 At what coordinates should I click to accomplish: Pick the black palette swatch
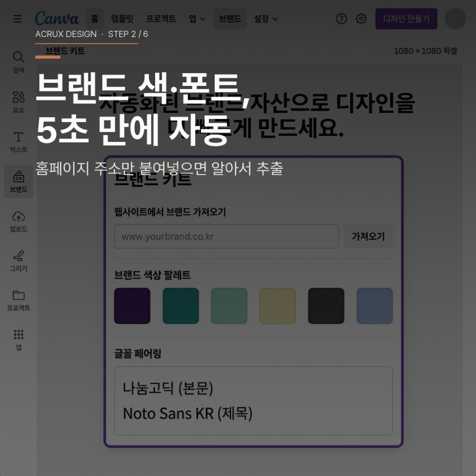(x=326, y=306)
